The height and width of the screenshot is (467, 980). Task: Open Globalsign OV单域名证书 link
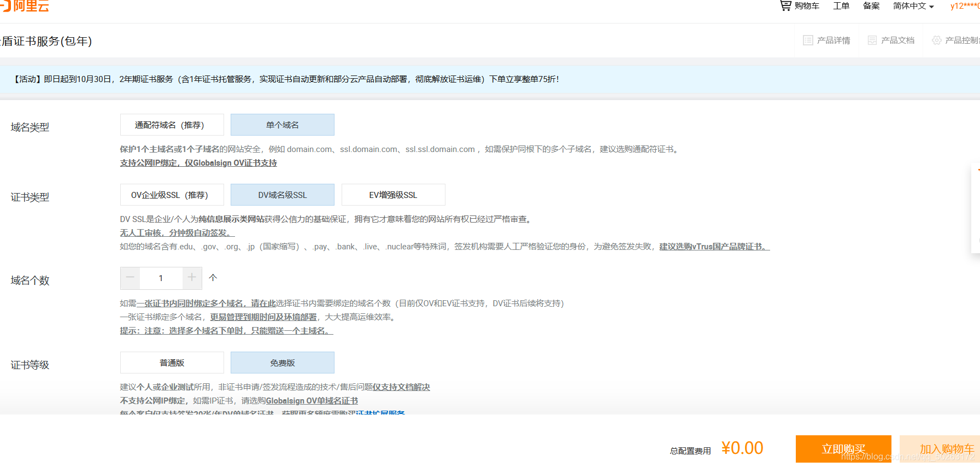[x=312, y=400]
